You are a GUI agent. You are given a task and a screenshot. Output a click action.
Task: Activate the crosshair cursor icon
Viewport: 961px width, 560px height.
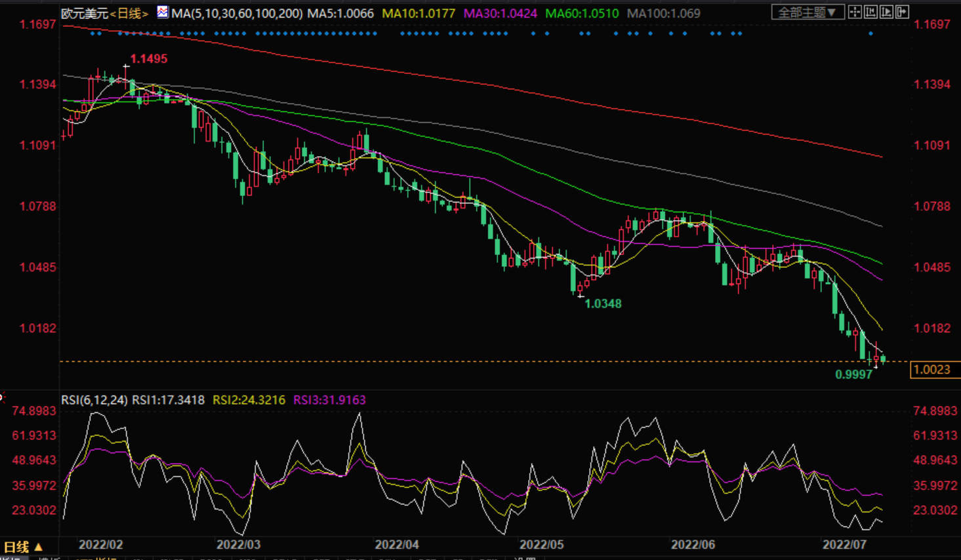tap(855, 12)
